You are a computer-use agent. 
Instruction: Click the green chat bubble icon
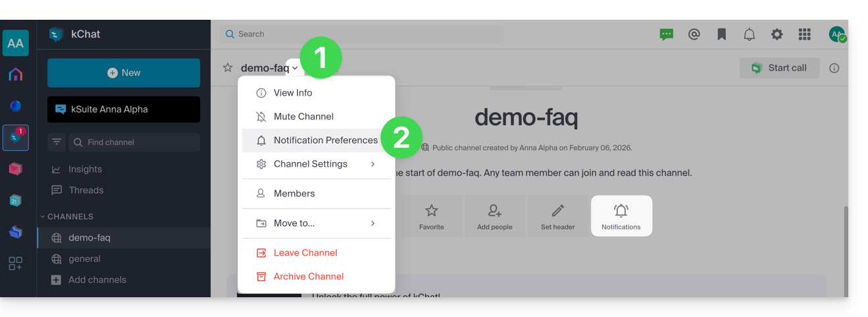(666, 34)
